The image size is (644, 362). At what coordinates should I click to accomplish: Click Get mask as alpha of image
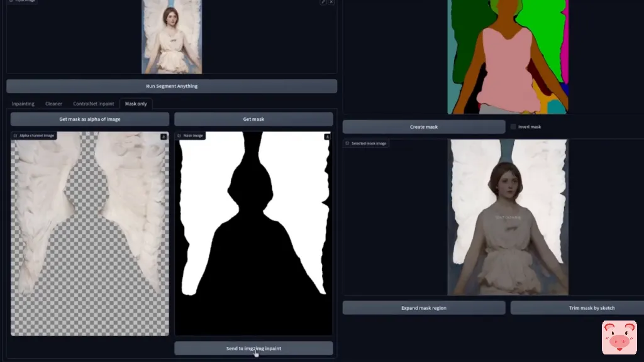coord(90,119)
